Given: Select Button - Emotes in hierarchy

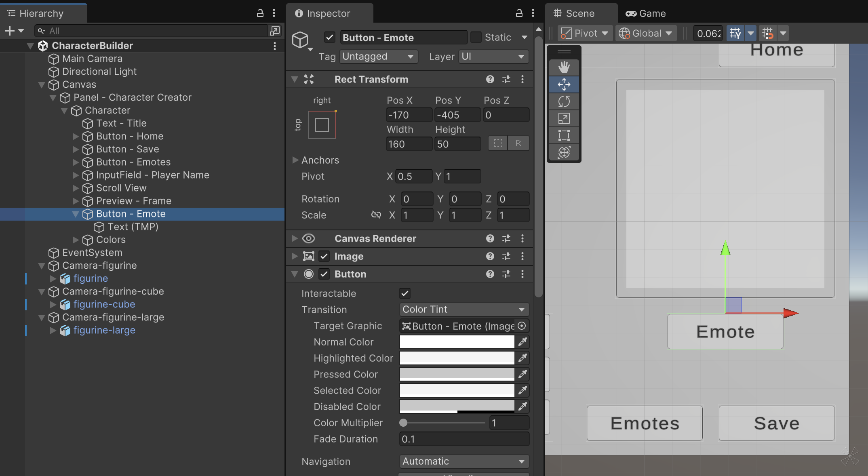Looking at the screenshot, I should click(133, 162).
